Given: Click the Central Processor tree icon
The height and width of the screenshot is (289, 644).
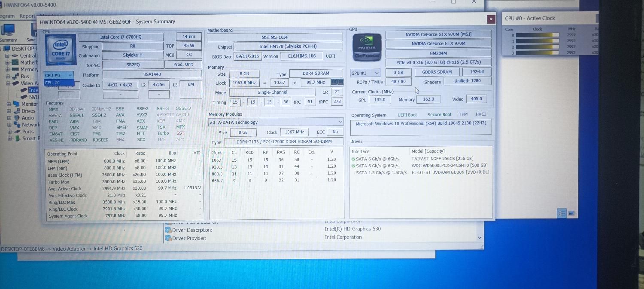Looking at the screenshot, I should pos(15,55).
